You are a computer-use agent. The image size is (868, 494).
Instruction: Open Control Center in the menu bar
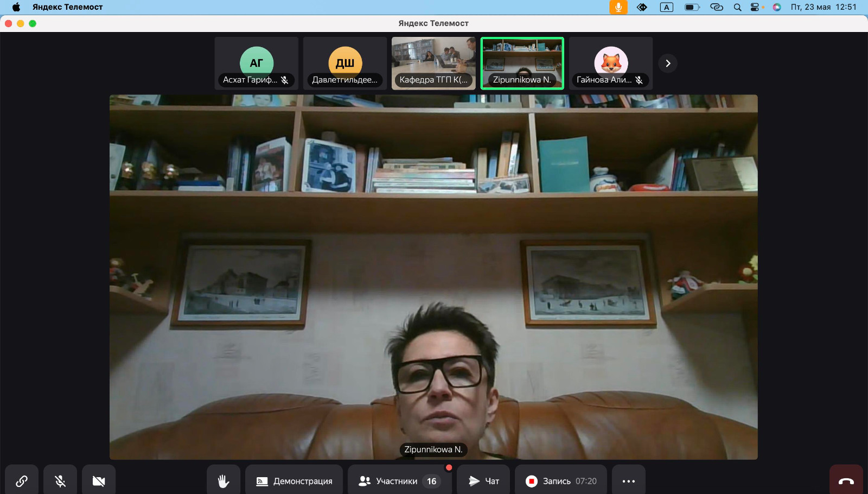[x=755, y=7]
